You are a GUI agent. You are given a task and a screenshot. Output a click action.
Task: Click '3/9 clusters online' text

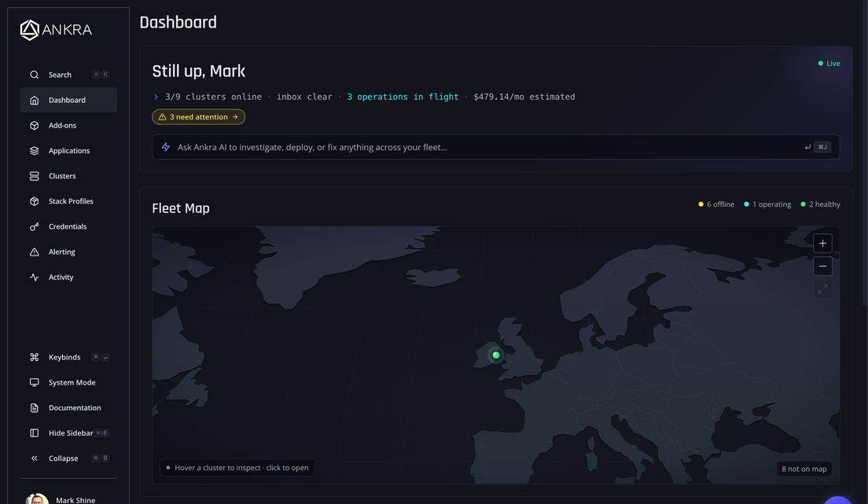[x=213, y=97]
